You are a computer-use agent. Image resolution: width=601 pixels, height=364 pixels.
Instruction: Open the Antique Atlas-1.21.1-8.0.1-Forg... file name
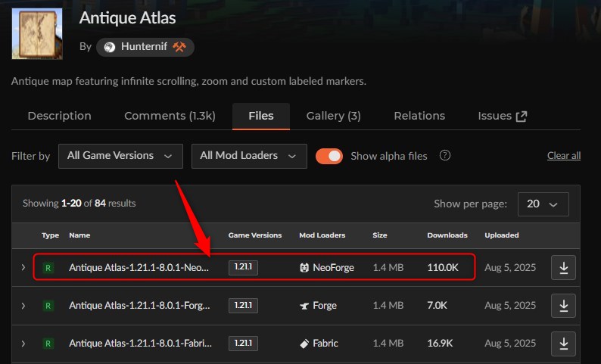pos(139,306)
